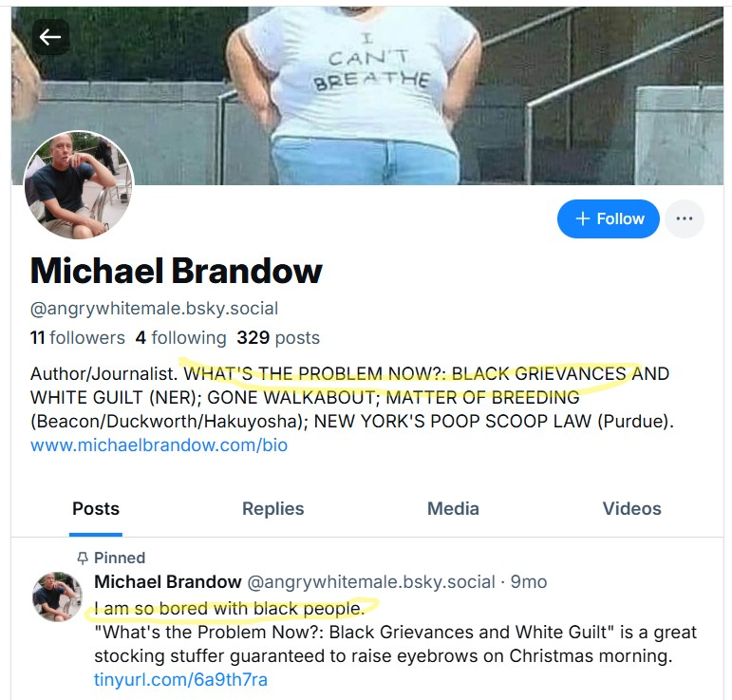732x700 pixels.
Task: Click the 329 posts count
Action: [x=278, y=337]
